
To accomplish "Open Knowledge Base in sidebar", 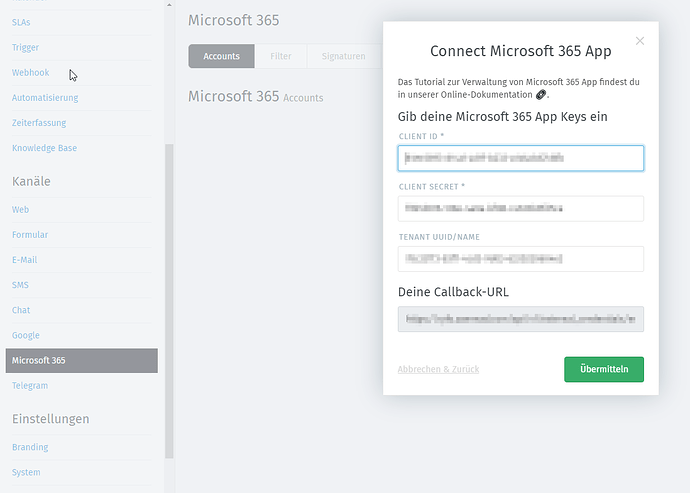I will [44, 148].
